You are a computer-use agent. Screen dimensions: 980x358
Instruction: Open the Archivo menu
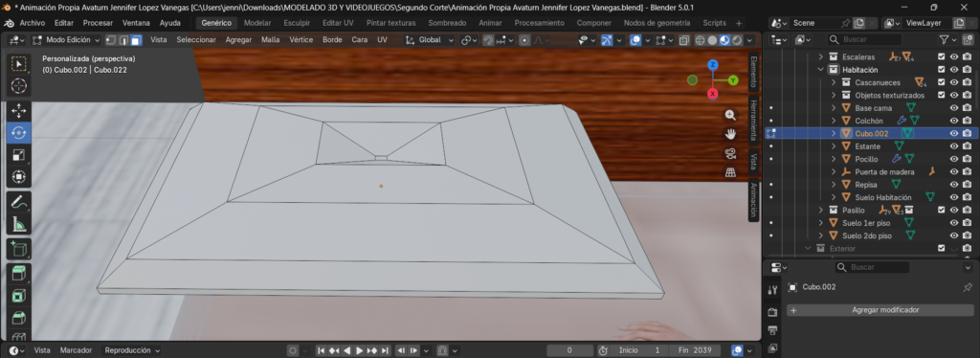click(32, 23)
